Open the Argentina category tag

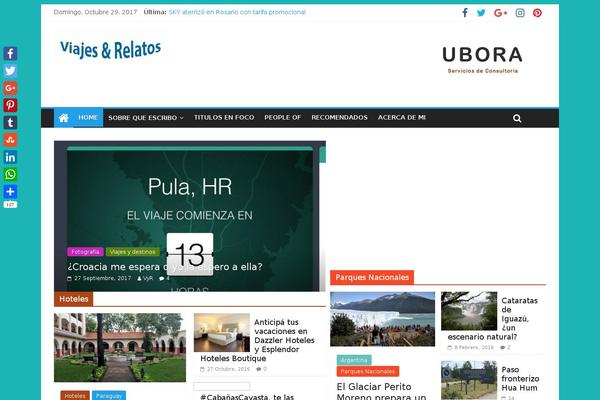click(354, 360)
